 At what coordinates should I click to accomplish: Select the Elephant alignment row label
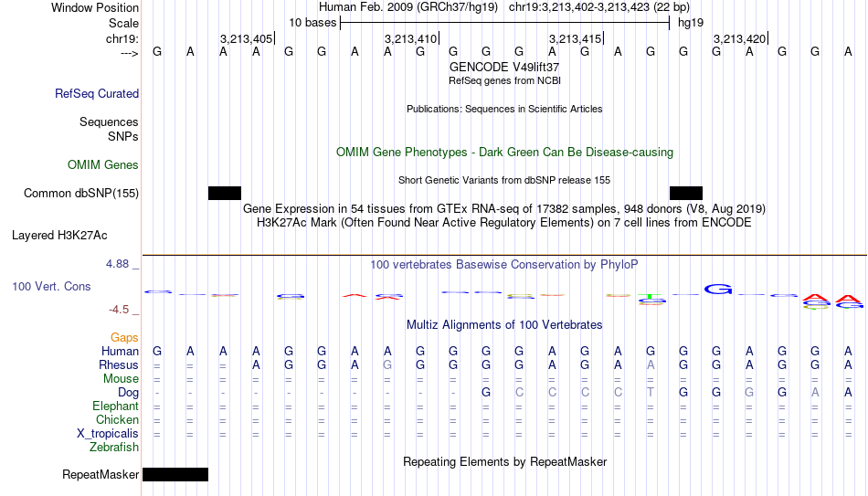point(115,406)
